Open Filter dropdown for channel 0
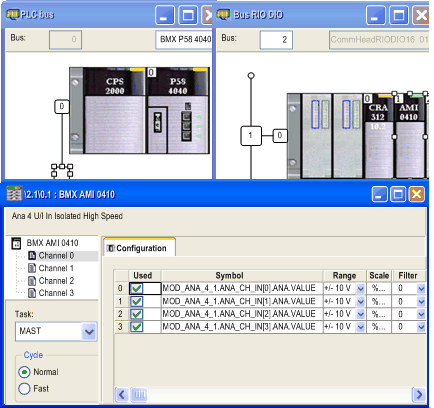434x408 pixels. pyautogui.click(x=421, y=288)
